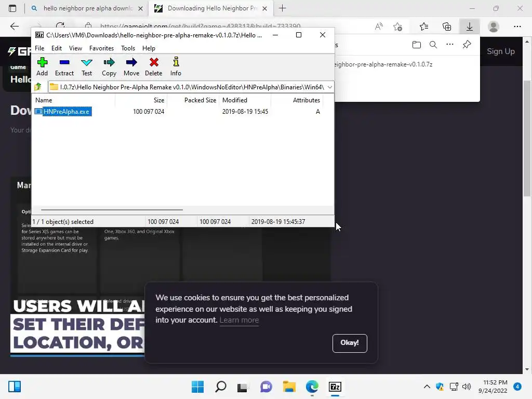Open Task View on the taskbar
The width and height of the screenshot is (532, 399).
(243, 387)
